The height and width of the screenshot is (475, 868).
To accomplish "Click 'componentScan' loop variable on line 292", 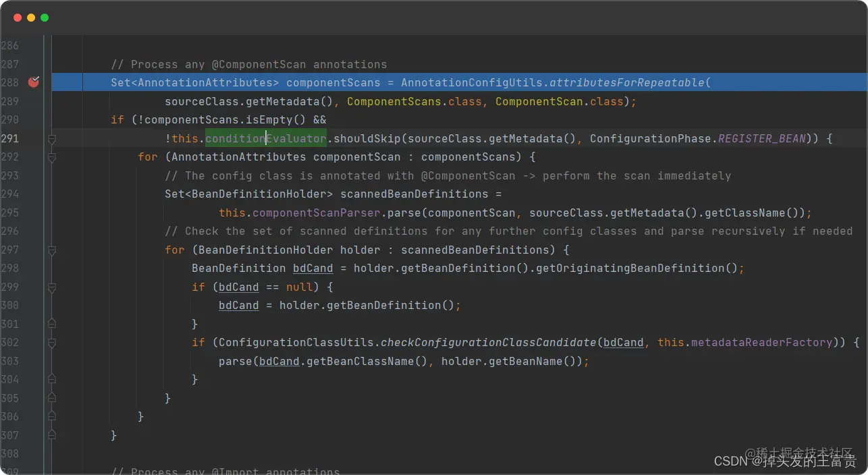I will [357, 157].
